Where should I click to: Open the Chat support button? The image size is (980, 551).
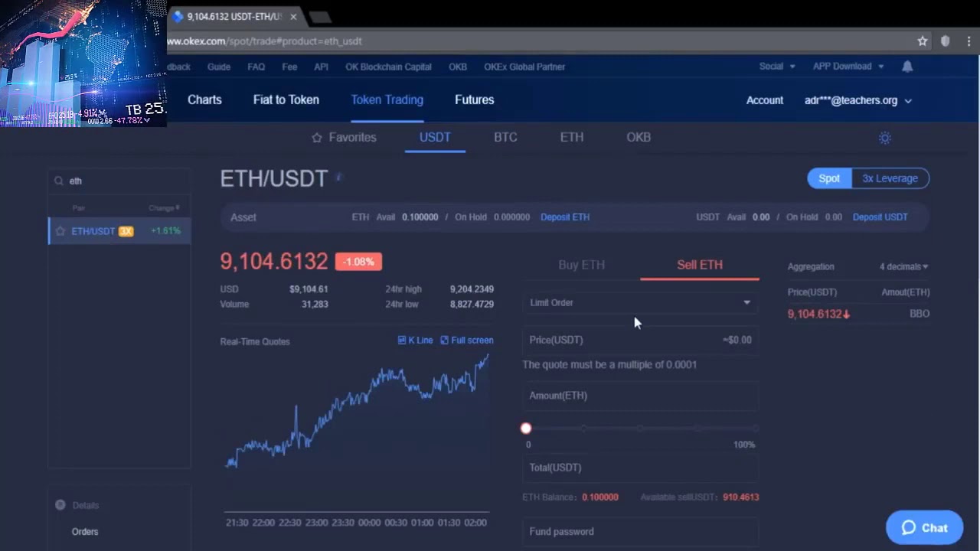[x=924, y=527]
